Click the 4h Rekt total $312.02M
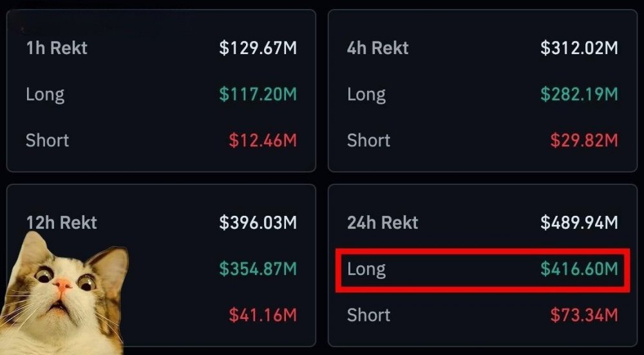 (x=579, y=48)
